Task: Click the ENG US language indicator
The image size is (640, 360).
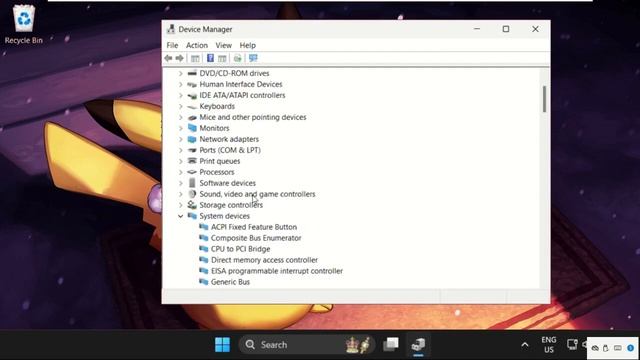Action: click(549, 345)
